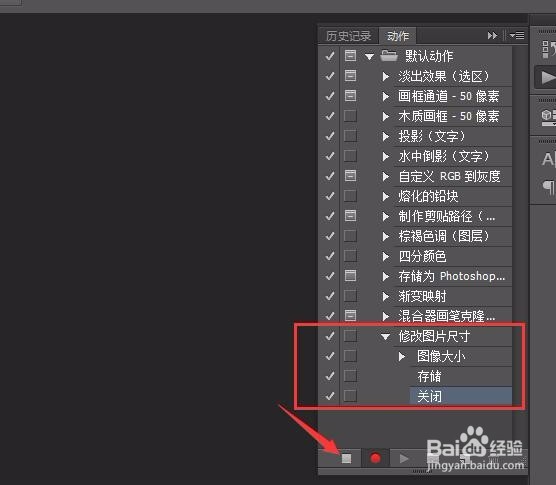Image resolution: width=556 pixels, height=485 pixels.
Task: Toggle the dialog icon for 自定义 RGB 到灰度
Action: (350, 175)
